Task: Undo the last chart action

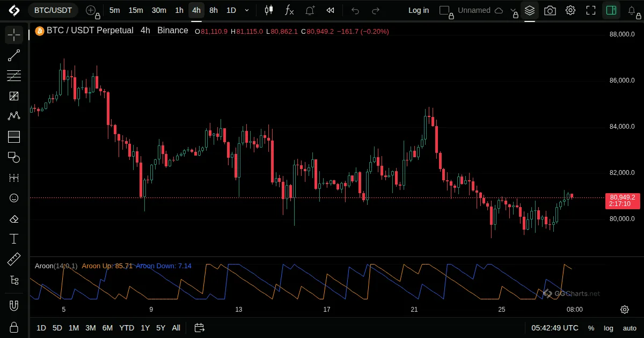Action: click(355, 10)
